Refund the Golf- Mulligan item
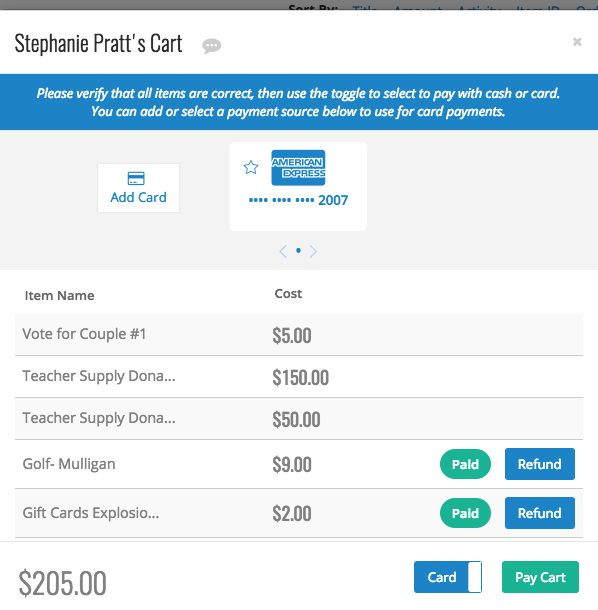This screenshot has width=598, height=610. pyautogui.click(x=540, y=464)
